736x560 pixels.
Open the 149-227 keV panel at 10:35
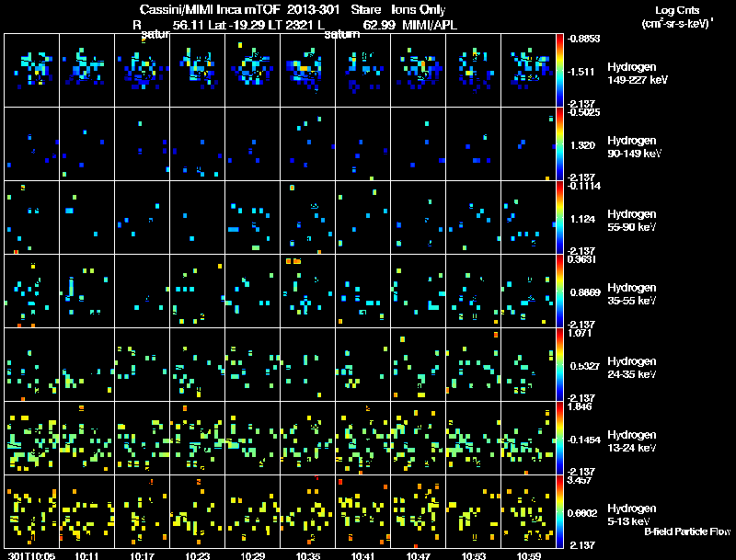(308, 70)
